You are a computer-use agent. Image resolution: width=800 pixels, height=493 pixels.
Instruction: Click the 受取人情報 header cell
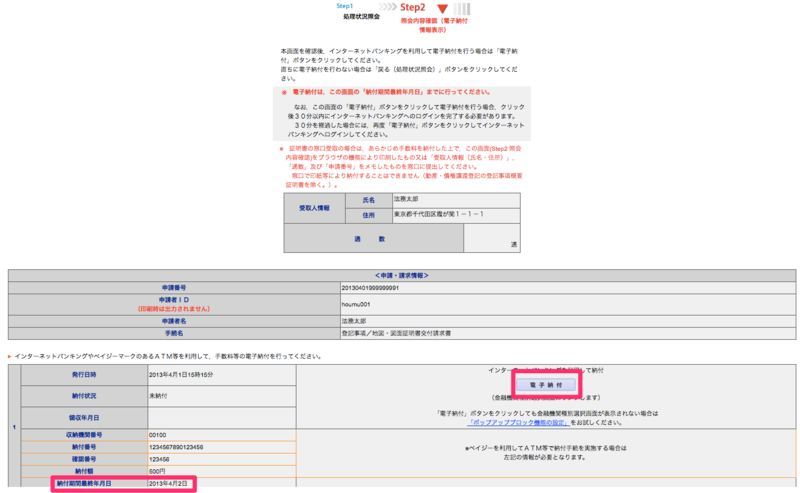tap(314, 208)
